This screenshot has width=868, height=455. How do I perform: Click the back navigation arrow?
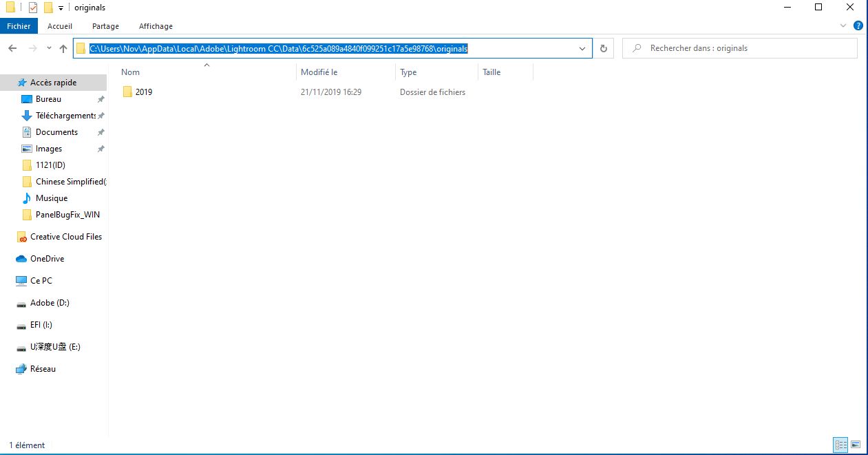click(12, 48)
